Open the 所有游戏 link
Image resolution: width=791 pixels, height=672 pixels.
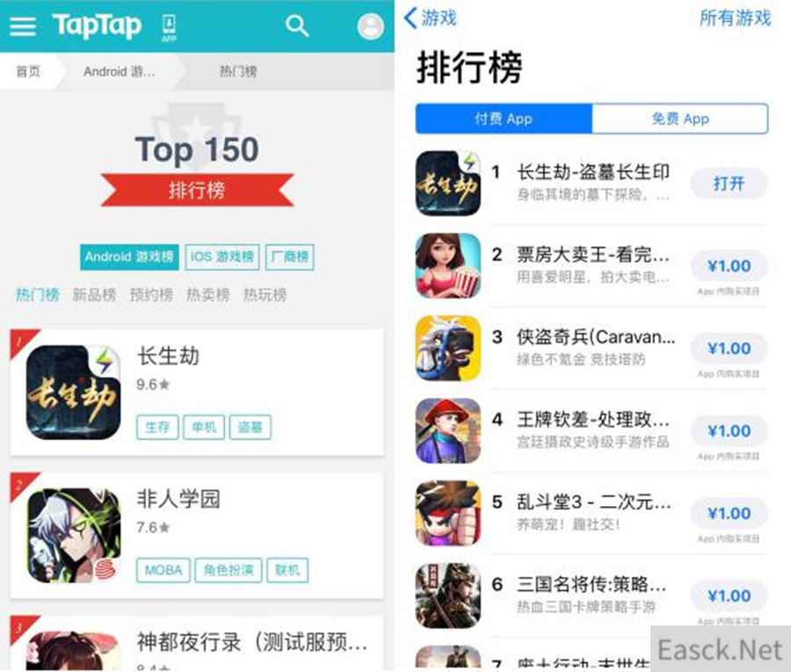click(x=736, y=18)
